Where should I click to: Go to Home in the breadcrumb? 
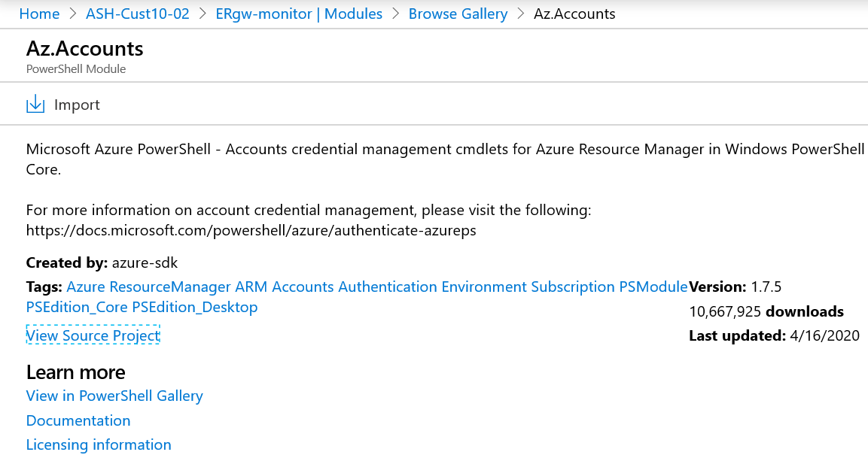39,14
